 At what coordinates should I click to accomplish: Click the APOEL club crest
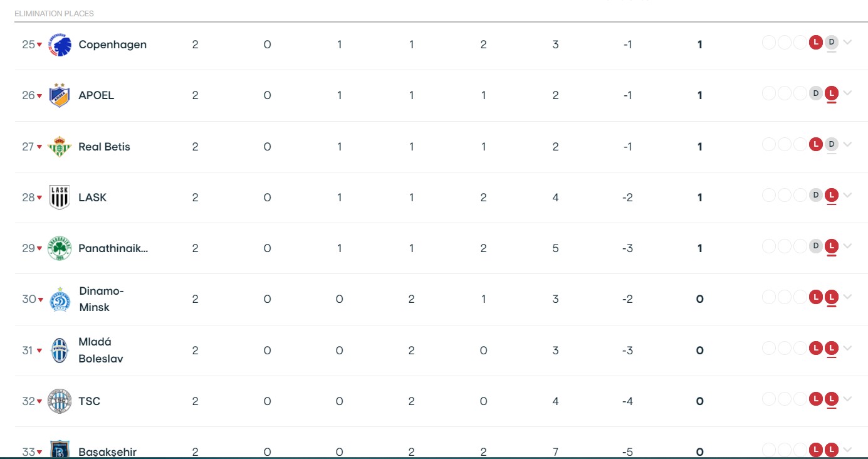60,95
